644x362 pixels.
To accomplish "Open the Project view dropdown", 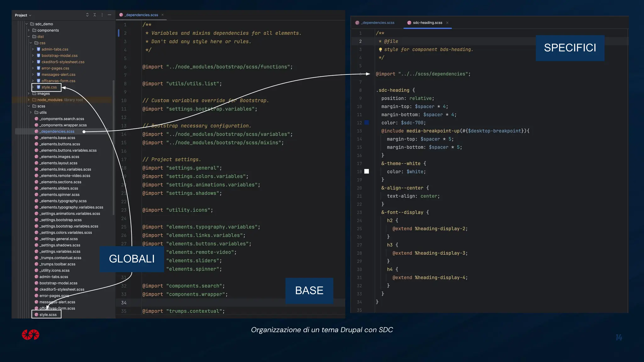I will click(23, 15).
